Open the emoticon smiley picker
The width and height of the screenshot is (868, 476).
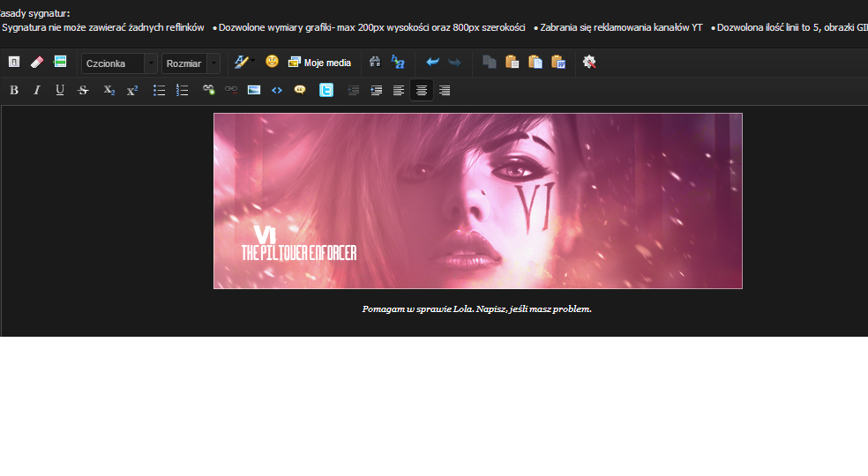(272, 62)
